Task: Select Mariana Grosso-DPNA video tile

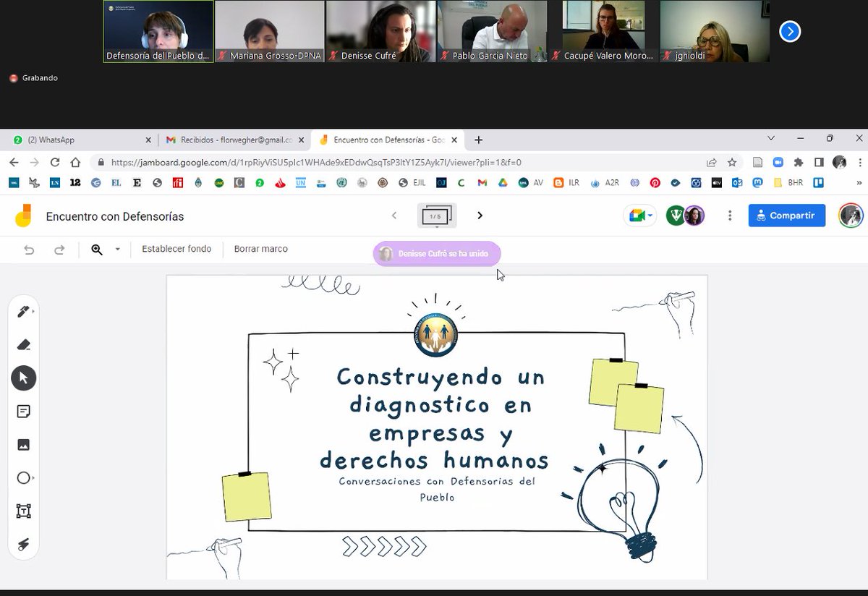Action: click(x=269, y=31)
